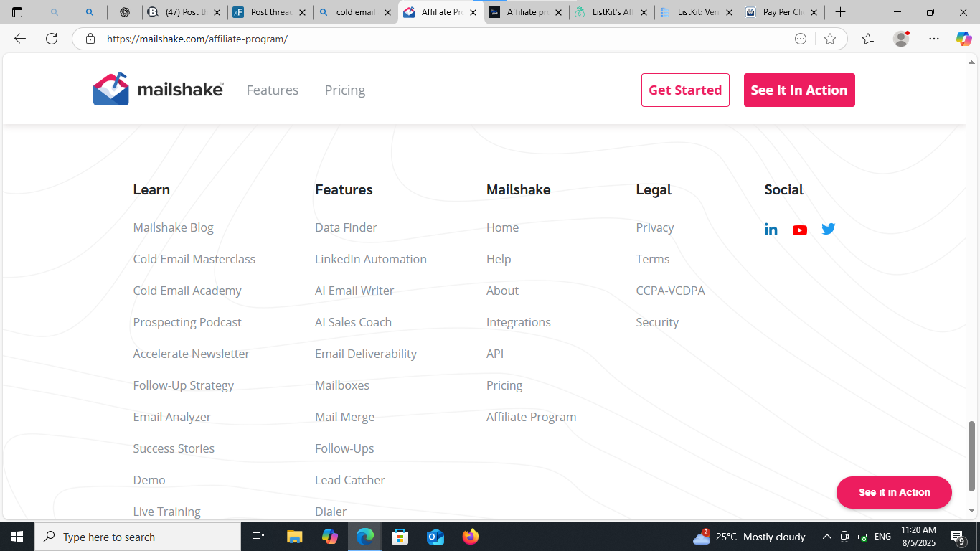This screenshot has width=980, height=551.
Task: Close the cold email search tab
Action: [388, 12]
